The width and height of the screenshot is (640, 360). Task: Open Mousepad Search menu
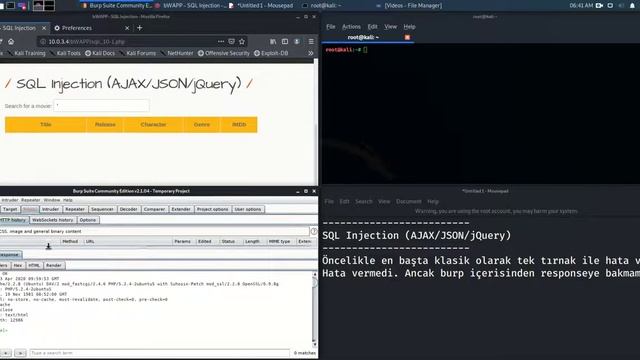363,201
